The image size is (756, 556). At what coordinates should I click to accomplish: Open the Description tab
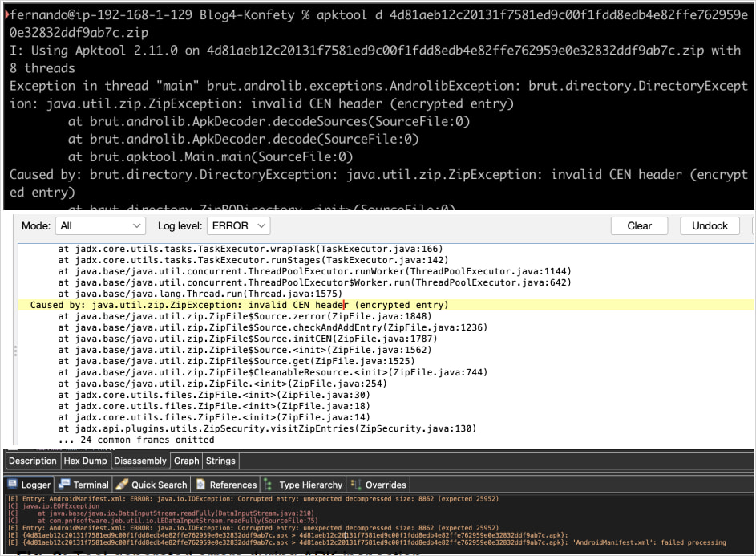click(32, 460)
